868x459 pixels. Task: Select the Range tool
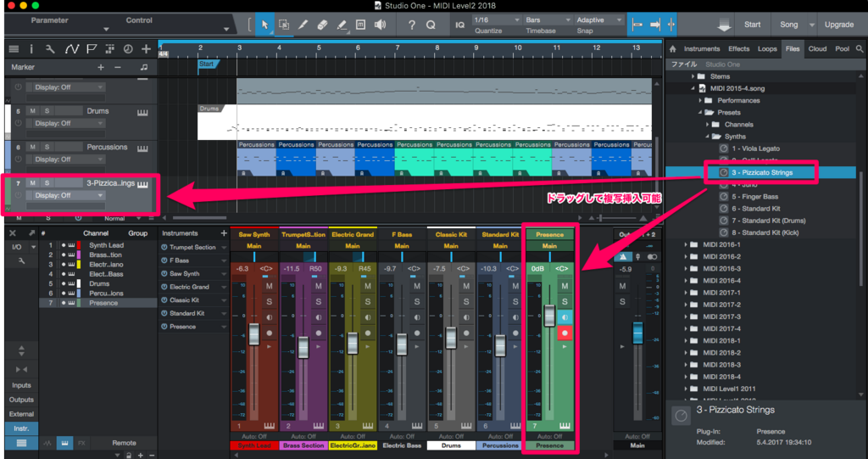(284, 25)
